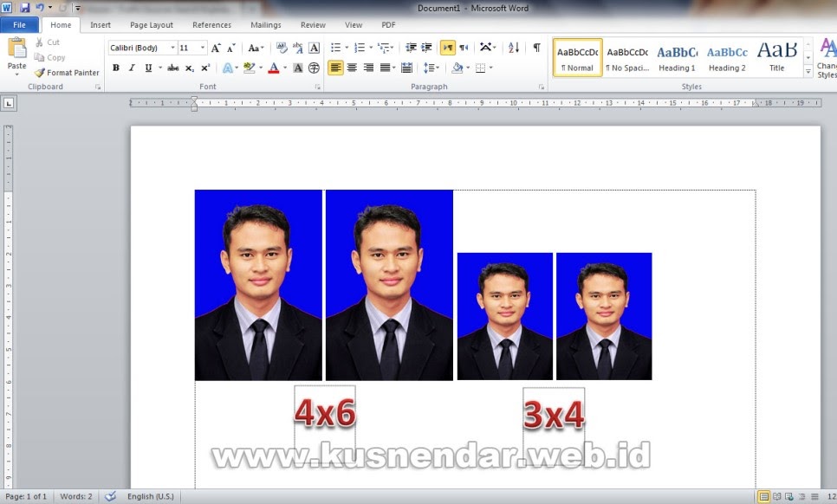Switch to the Insert tab
Viewport: 837px width, 504px height.
tap(101, 25)
